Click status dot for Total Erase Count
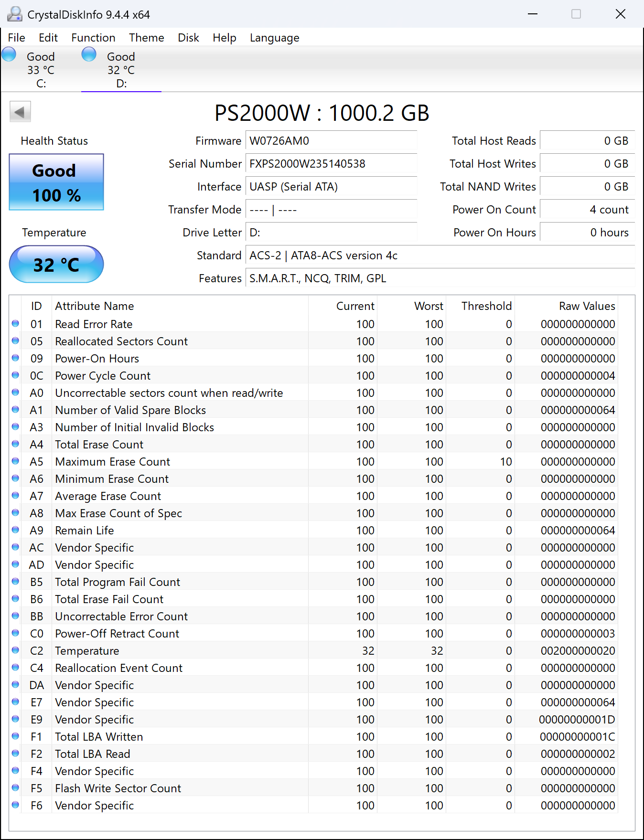This screenshot has width=644, height=840. click(x=15, y=444)
